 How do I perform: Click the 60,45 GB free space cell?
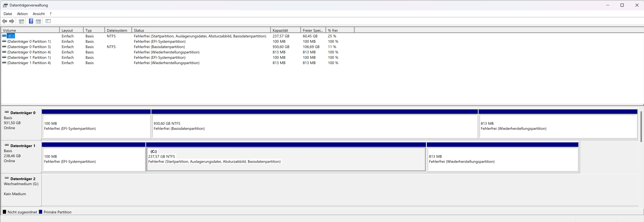[x=310, y=36]
